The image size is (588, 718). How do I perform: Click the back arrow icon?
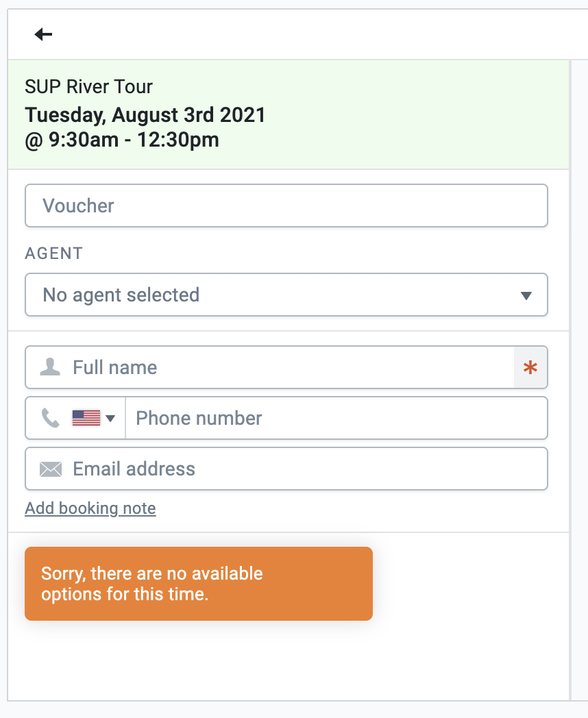(43, 34)
